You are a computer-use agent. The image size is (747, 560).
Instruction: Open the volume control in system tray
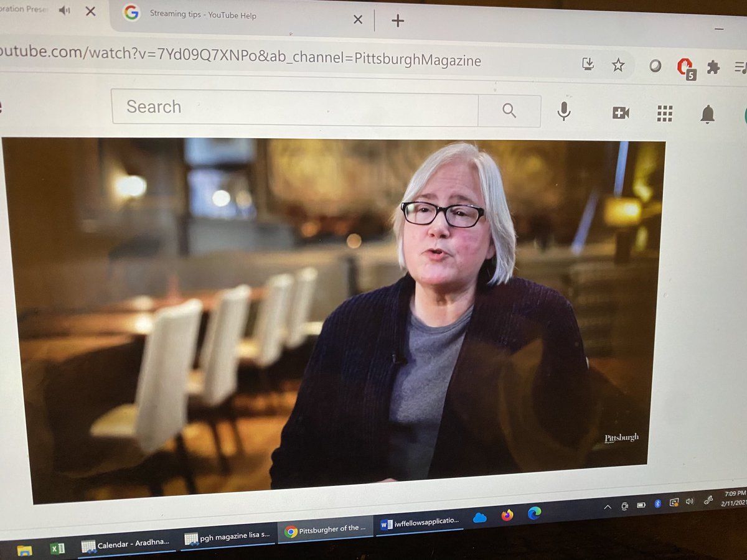[689, 501]
